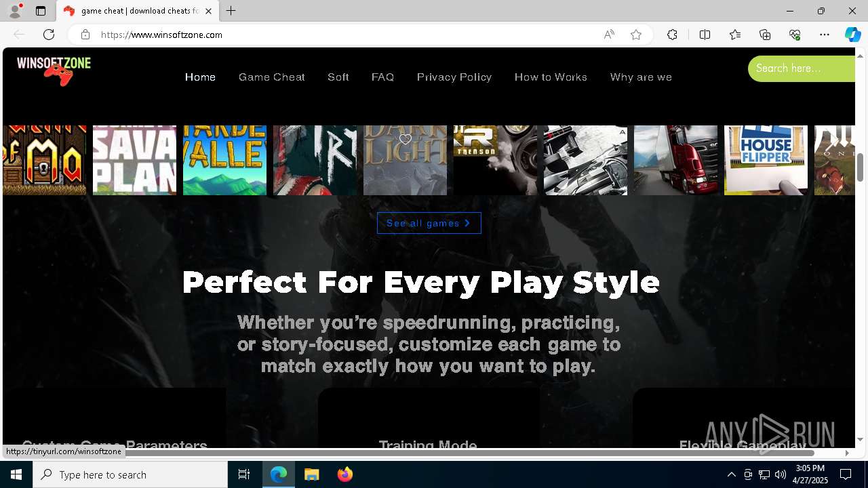Refresh the current page

49,35
